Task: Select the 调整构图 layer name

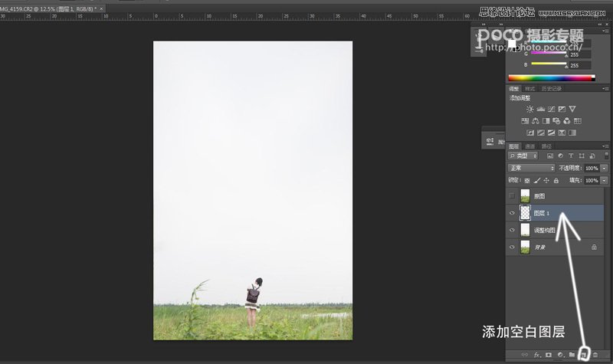Action: point(545,231)
